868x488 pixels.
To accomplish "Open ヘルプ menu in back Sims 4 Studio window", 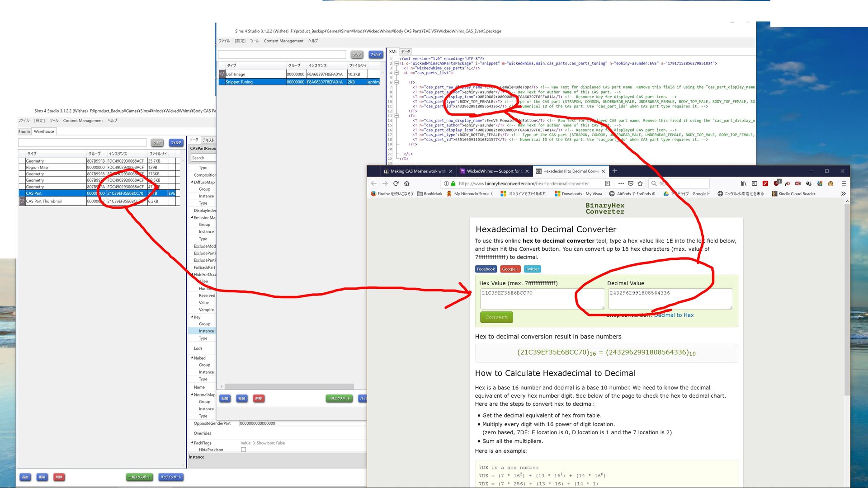I will click(x=112, y=121).
